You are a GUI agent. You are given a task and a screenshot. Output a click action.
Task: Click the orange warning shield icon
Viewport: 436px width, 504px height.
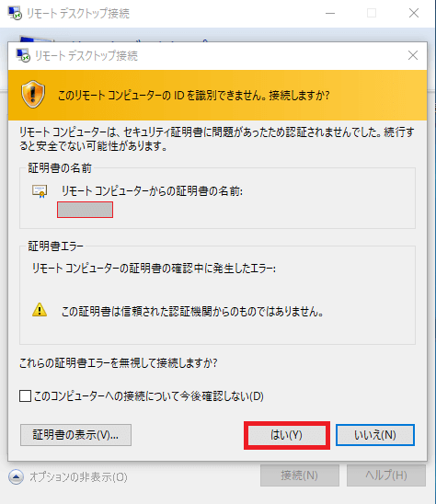pyautogui.click(x=33, y=95)
